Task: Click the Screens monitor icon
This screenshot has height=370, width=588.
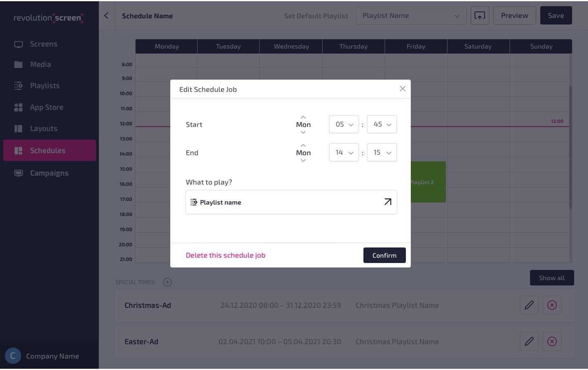Action: [18, 44]
